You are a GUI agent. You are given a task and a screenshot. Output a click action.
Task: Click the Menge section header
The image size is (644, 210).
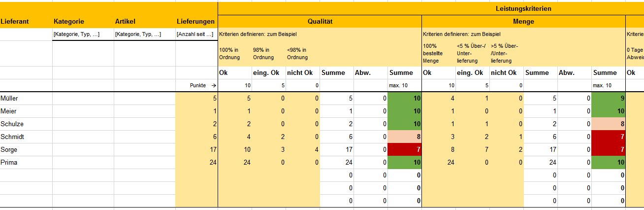(523, 21)
